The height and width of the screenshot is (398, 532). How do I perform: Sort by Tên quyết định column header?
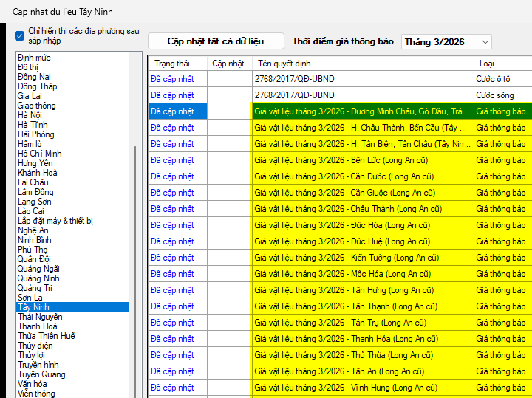(284, 64)
